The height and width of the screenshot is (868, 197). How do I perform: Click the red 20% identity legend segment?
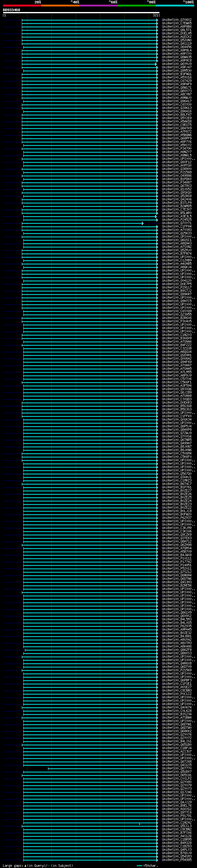(x=22, y=6)
